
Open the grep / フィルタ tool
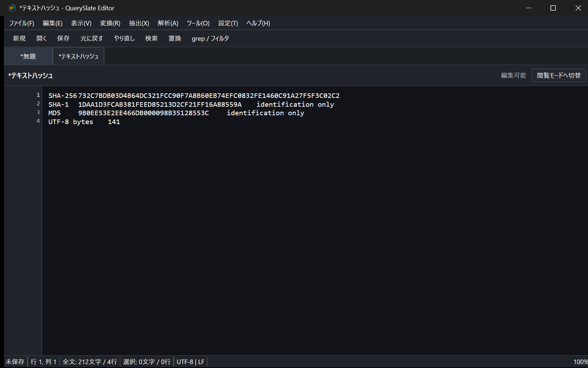point(211,39)
